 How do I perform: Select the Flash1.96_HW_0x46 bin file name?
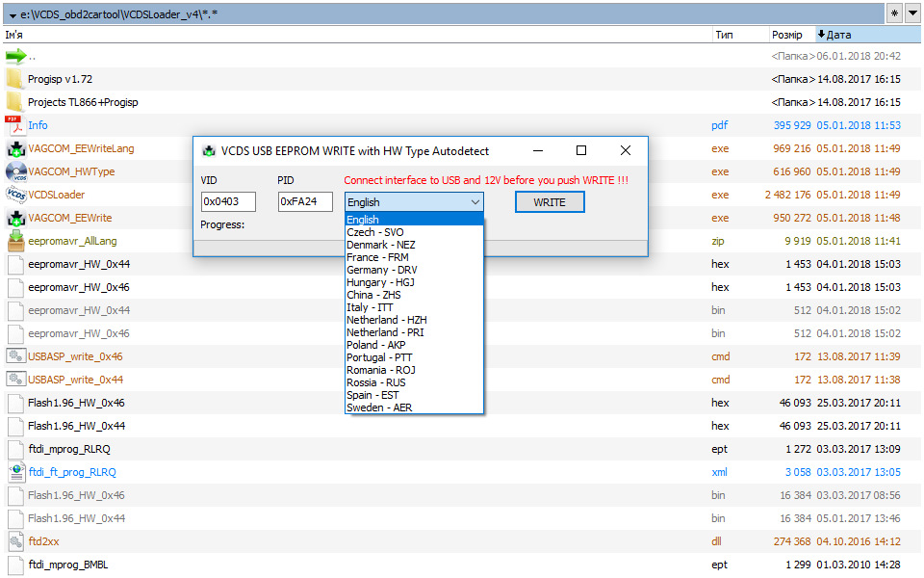pyautogui.click(x=77, y=495)
